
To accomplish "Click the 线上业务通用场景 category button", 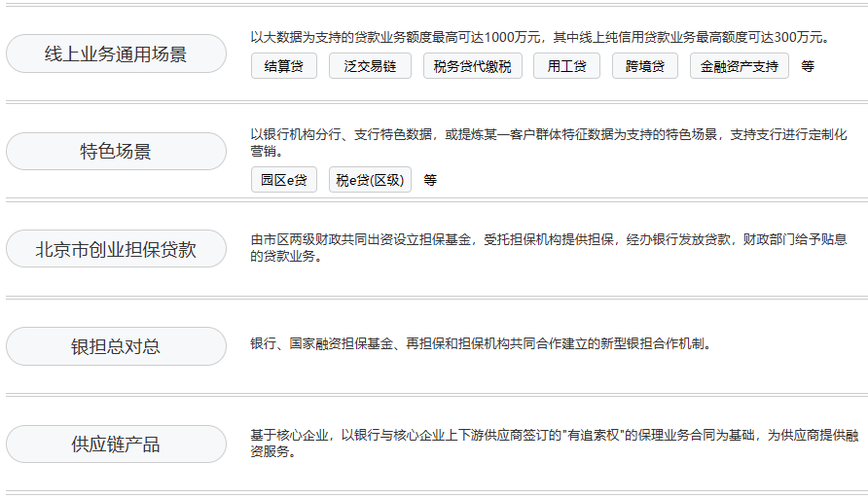I will tap(116, 53).
